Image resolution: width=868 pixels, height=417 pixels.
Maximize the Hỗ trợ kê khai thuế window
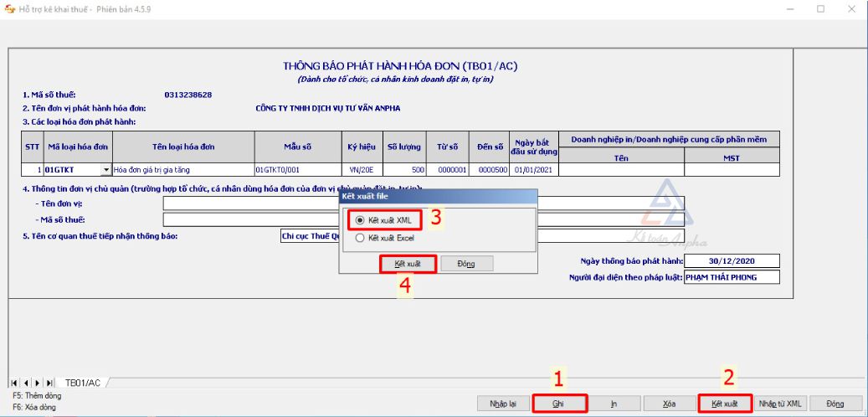[x=819, y=8]
